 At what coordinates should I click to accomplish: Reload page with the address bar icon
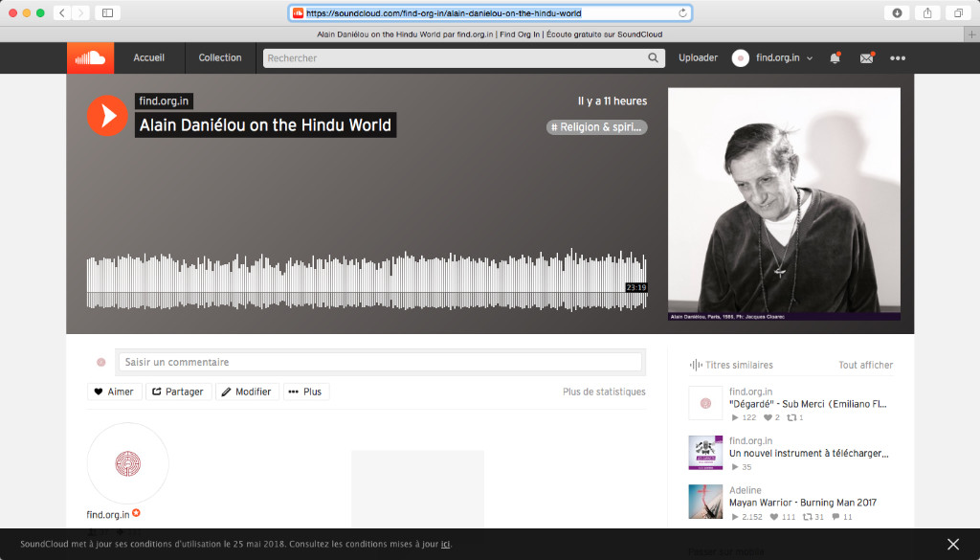click(x=682, y=13)
